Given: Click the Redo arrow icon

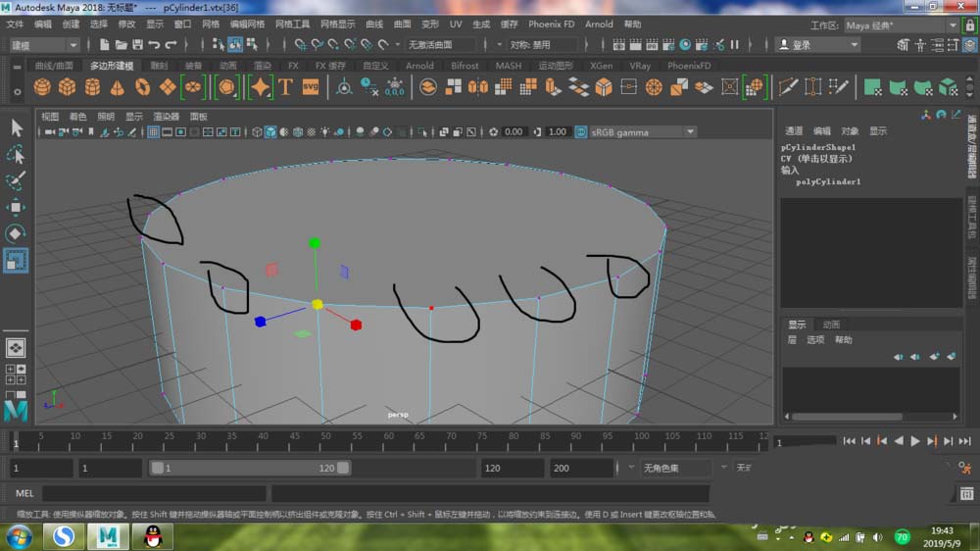Looking at the screenshot, I should 171,44.
